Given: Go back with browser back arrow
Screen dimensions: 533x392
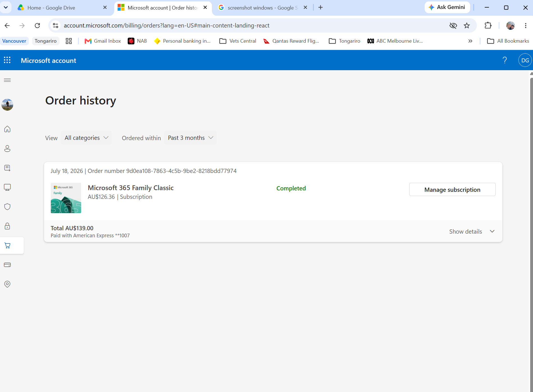Looking at the screenshot, I should (x=7, y=26).
